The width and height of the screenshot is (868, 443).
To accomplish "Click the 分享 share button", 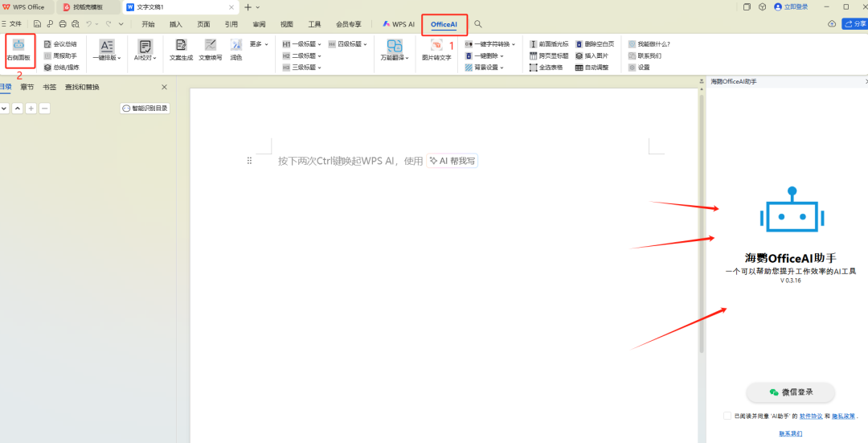I will tap(854, 23).
